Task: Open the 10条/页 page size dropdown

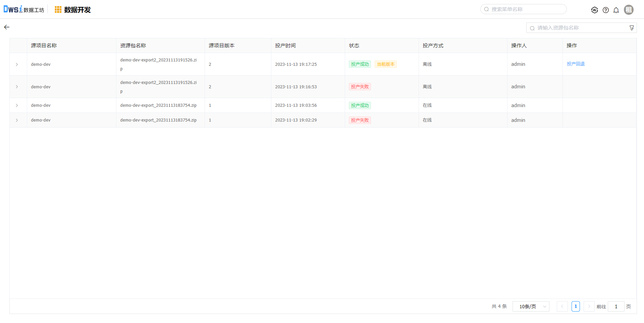Action: point(531,307)
